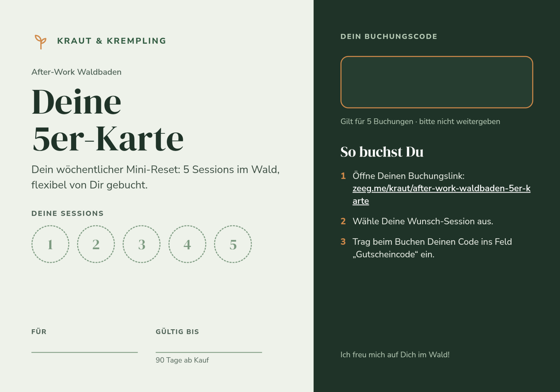Click the orange sprout logo icon
The width and height of the screenshot is (560, 392).
41,42
